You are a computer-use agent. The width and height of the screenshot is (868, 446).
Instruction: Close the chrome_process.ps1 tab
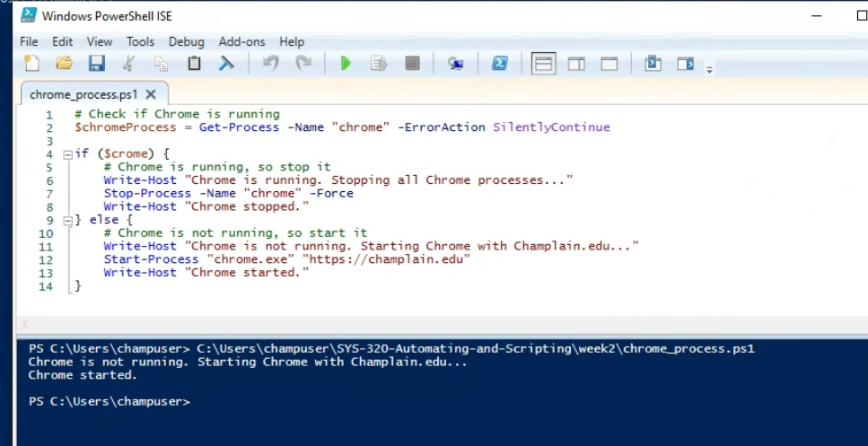coord(151,94)
